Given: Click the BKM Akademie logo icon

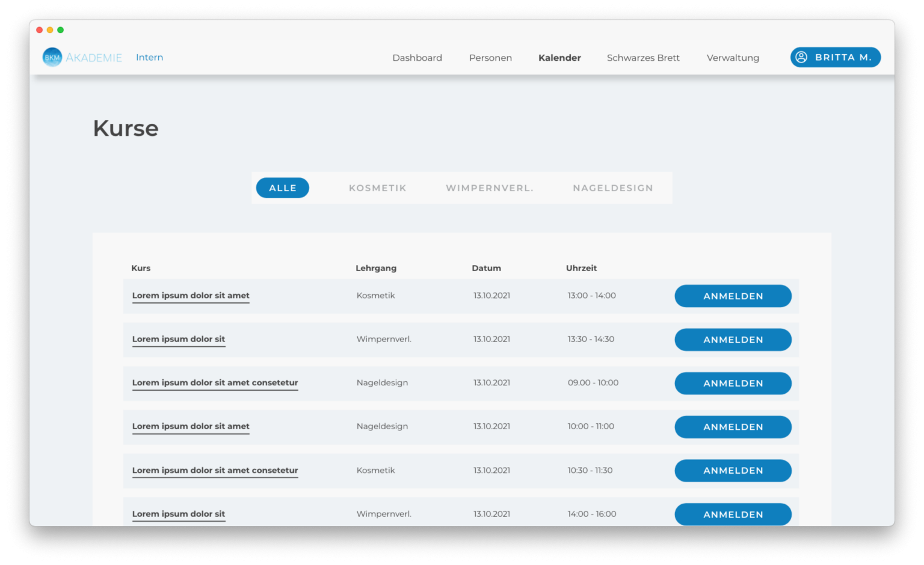Looking at the screenshot, I should pyautogui.click(x=52, y=58).
